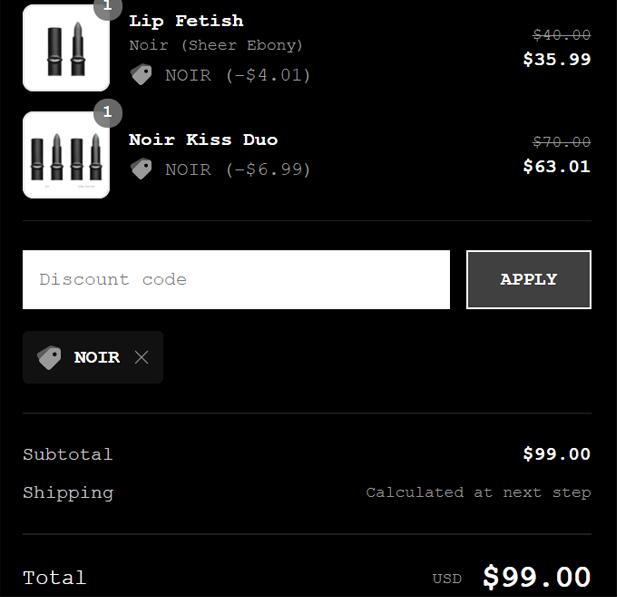Click the NOIR chip label text
The image size is (617, 597).
click(97, 357)
